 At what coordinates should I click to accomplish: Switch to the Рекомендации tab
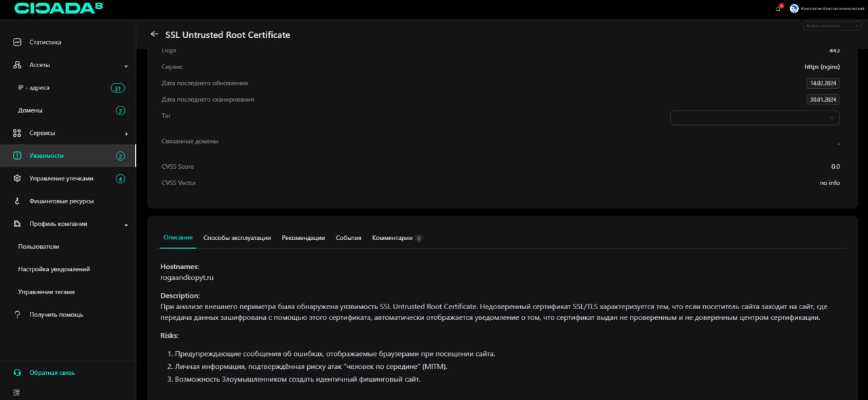(x=303, y=238)
